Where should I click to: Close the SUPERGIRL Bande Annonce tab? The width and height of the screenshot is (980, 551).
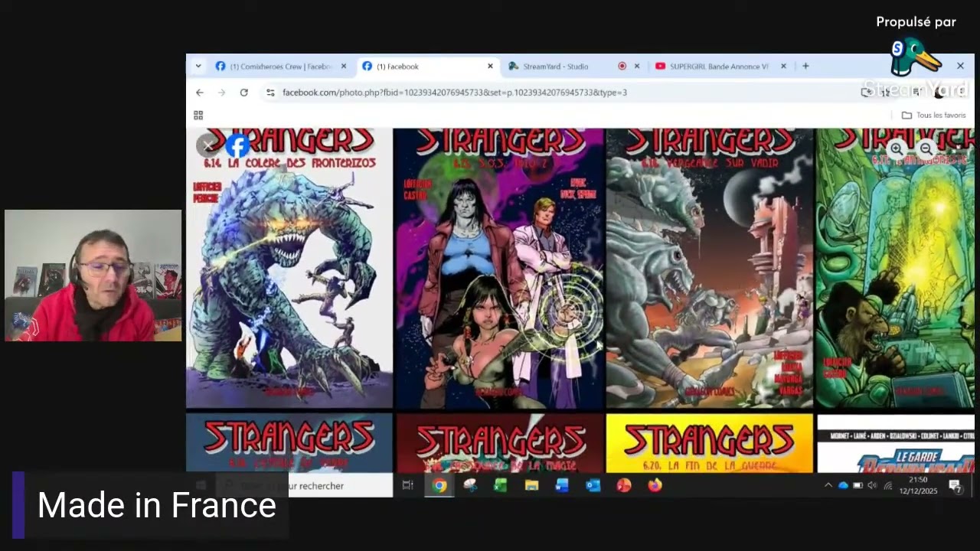click(x=783, y=67)
